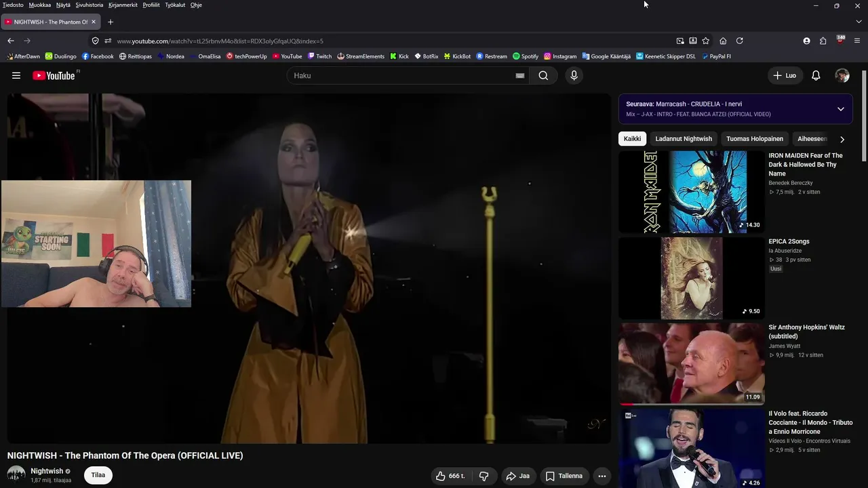The image size is (868, 488).
Task: Bookmark this page with the star
Action: [706, 41]
